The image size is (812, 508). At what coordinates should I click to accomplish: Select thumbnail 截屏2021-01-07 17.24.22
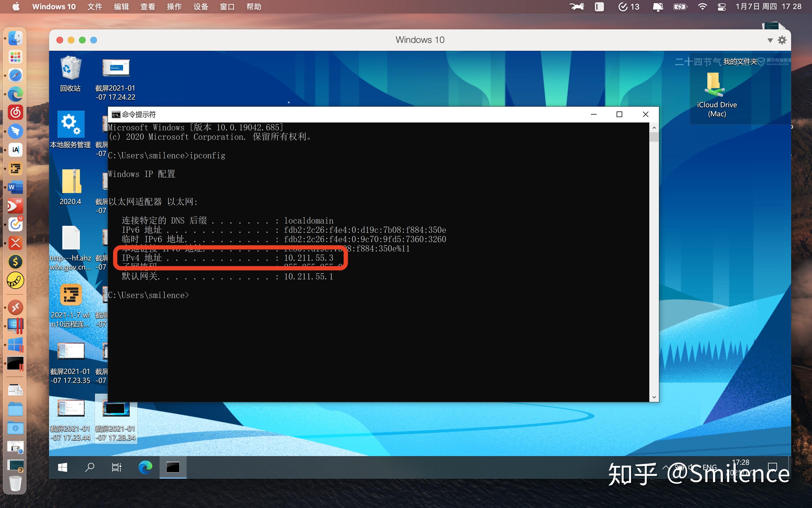click(x=115, y=79)
